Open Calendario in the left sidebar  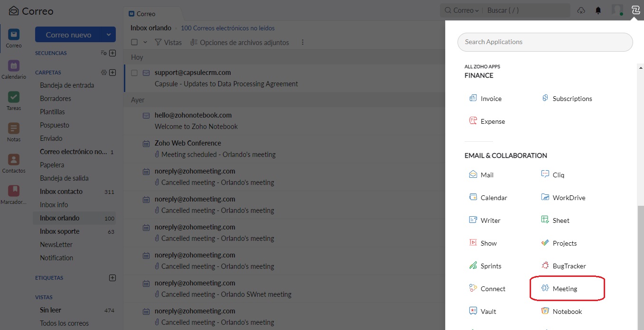click(x=14, y=70)
